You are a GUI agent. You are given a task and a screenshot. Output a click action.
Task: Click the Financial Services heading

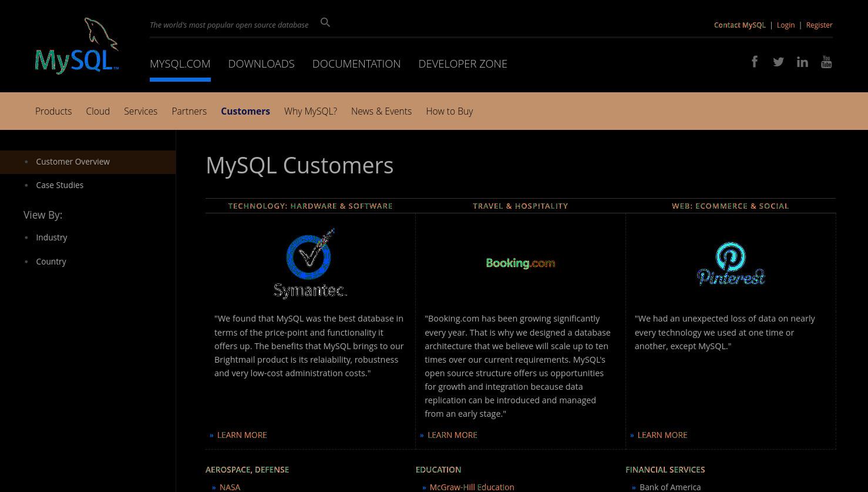665,470
